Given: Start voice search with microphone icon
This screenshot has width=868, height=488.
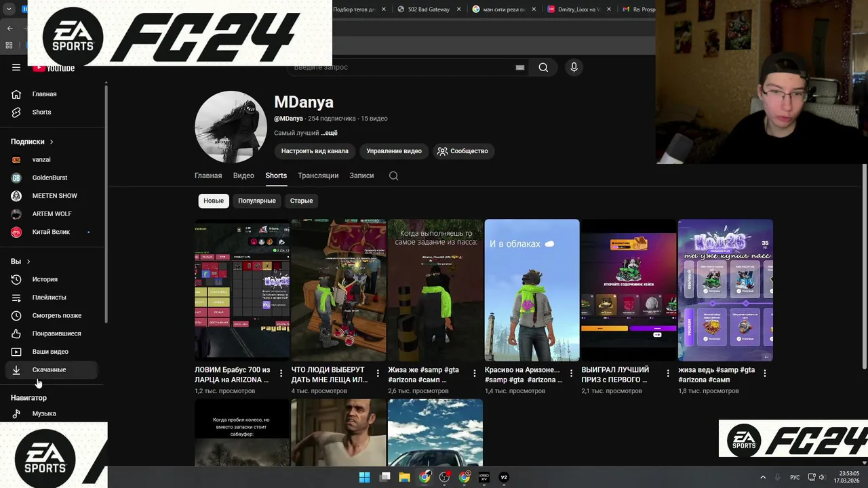Looking at the screenshot, I should click(x=574, y=67).
